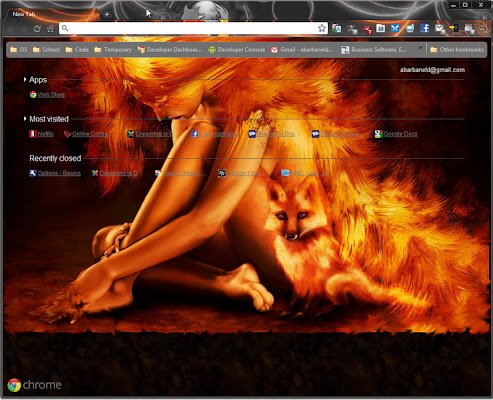Reopen Options - Basics recently closed tab
This screenshot has height=400, width=493.
[55, 173]
